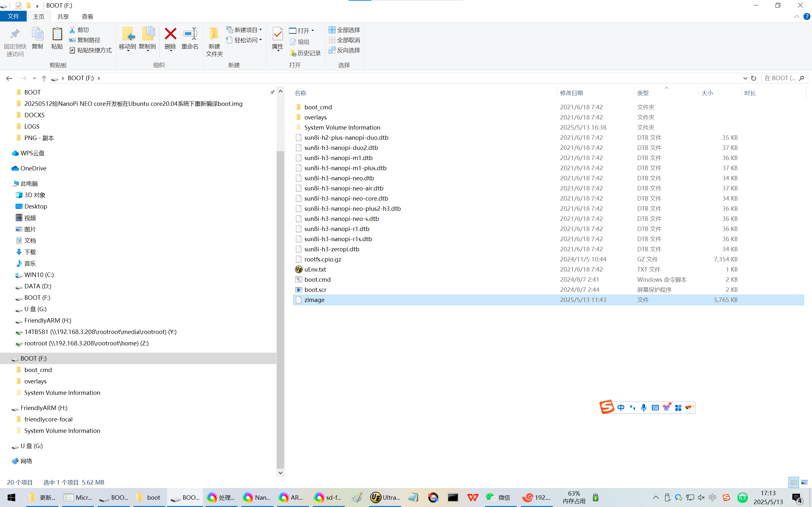Viewport: 812px width, 507px height.
Task: Click the Select All button
Action: click(344, 30)
